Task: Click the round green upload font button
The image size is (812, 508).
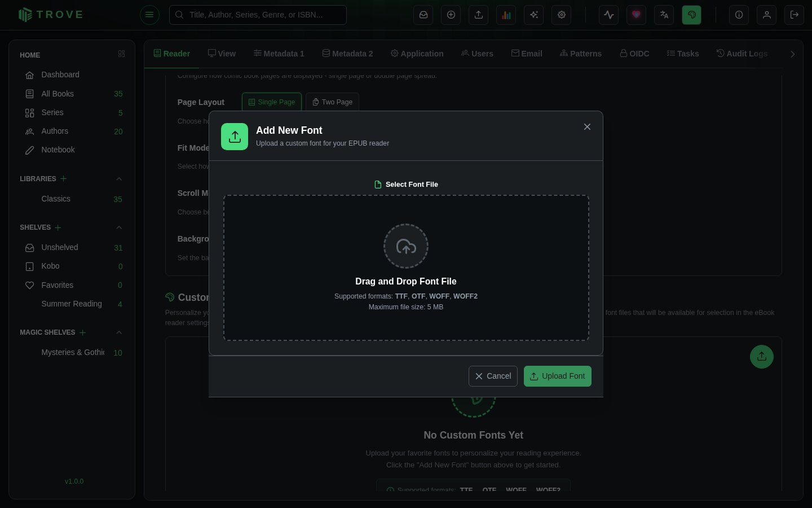Action: point(762,357)
